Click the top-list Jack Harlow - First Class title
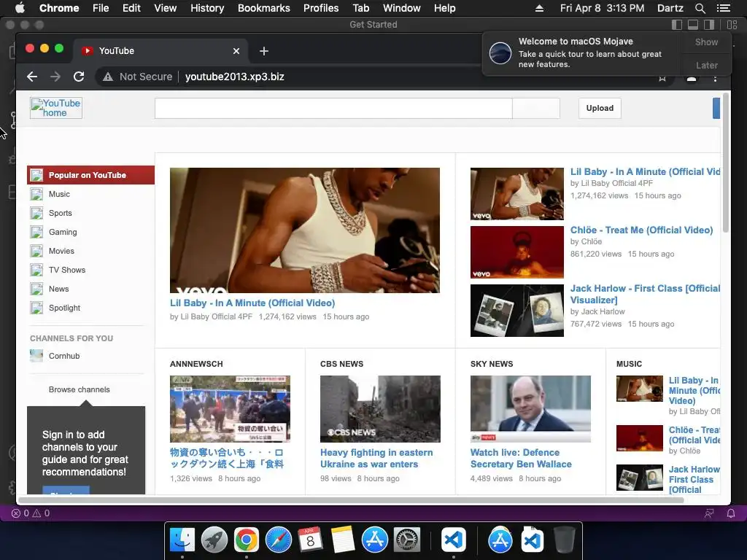This screenshot has height=560, width=747. coord(645,295)
